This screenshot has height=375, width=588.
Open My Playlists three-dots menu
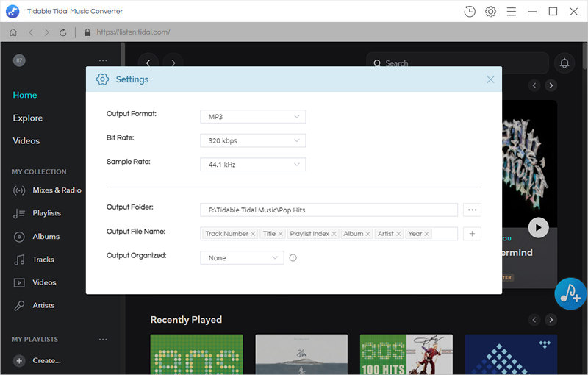pyautogui.click(x=103, y=340)
